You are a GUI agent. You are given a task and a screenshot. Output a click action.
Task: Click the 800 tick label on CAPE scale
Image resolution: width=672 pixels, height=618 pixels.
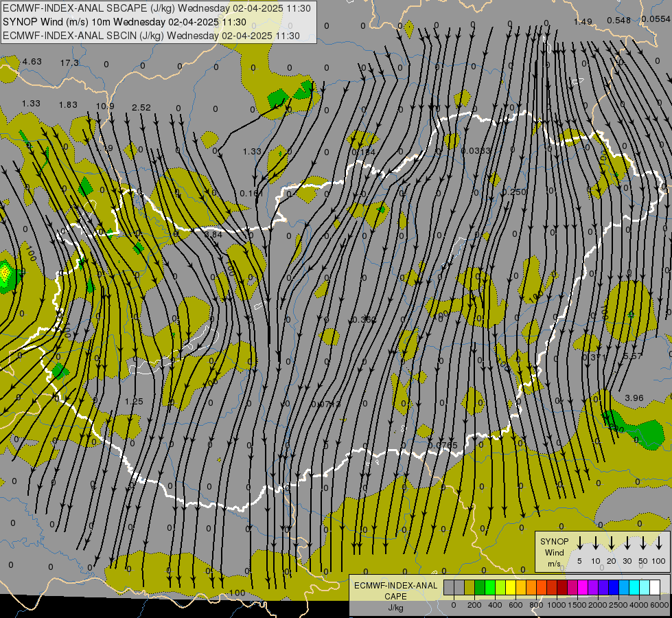pyautogui.click(x=536, y=605)
